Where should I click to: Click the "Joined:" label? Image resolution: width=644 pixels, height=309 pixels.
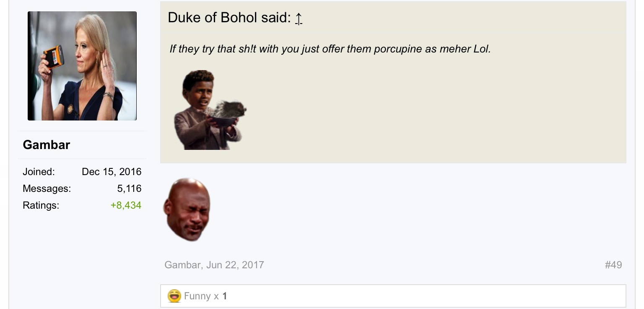[x=39, y=172]
